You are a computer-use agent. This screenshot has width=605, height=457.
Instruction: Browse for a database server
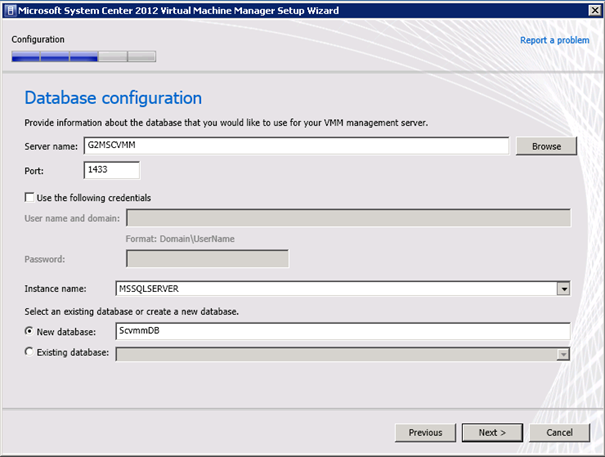tap(546, 146)
